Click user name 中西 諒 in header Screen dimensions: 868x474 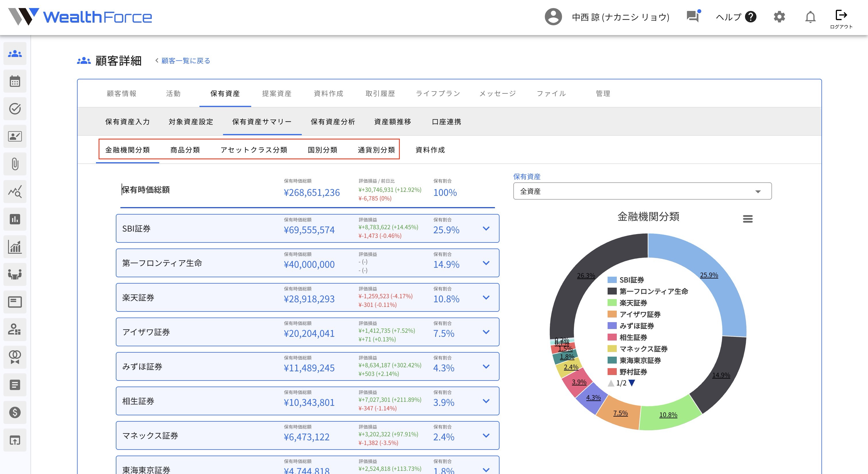(621, 17)
